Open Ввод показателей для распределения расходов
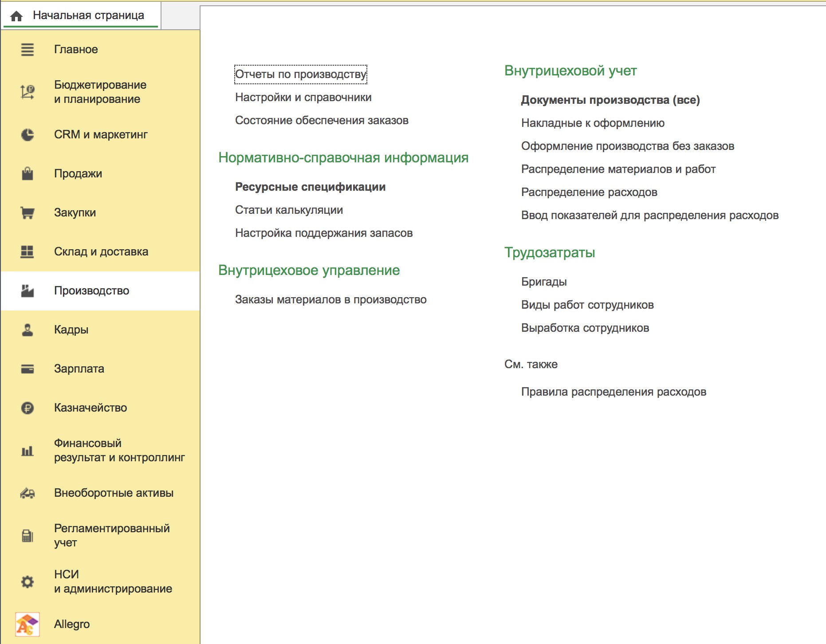The width and height of the screenshot is (826, 644). click(x=650, y=215)
